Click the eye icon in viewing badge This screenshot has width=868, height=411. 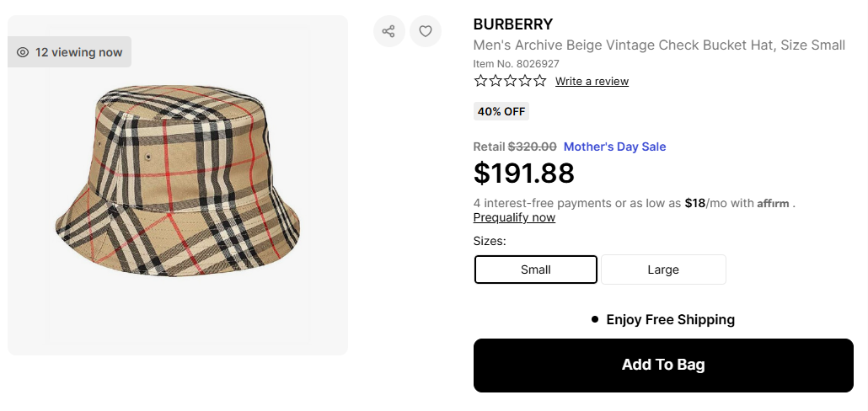23,52
